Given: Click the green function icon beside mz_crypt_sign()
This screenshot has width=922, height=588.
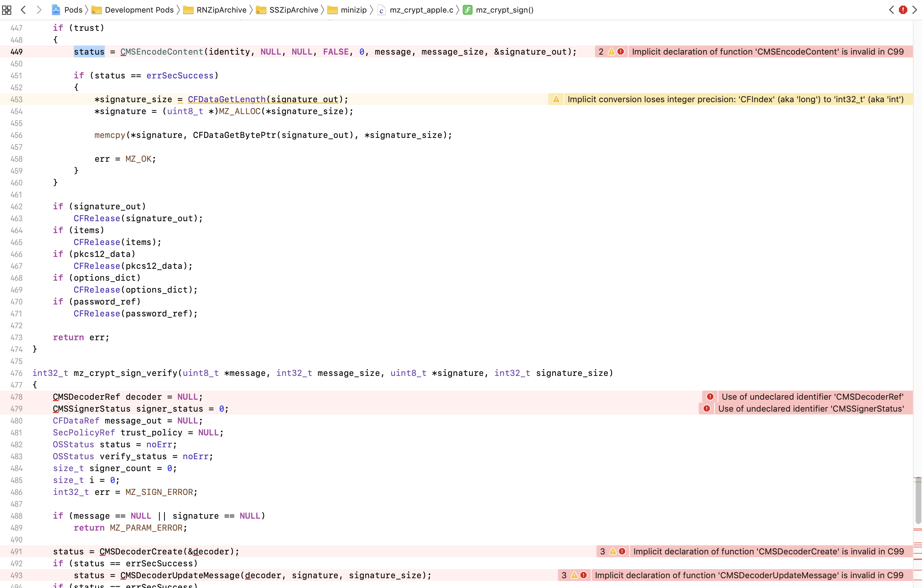Looking at the screenshot, I should (x=468, y=10).
